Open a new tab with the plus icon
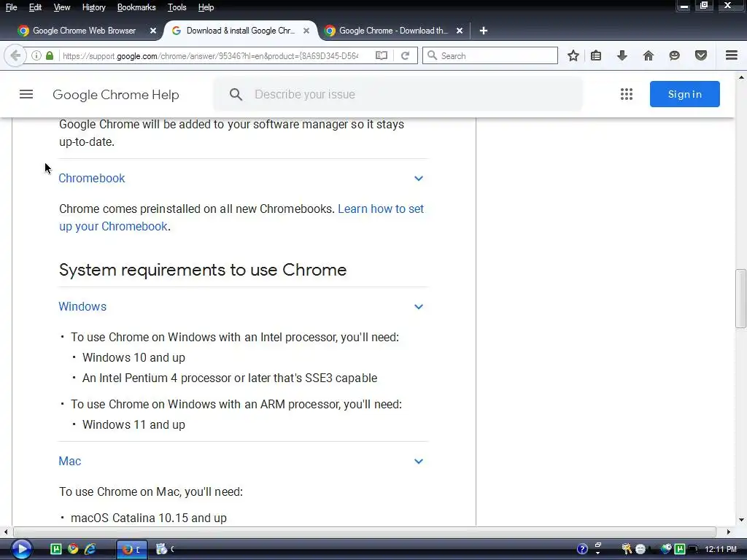This screenshot has width=747, height=560. click(x=483, y=31)
